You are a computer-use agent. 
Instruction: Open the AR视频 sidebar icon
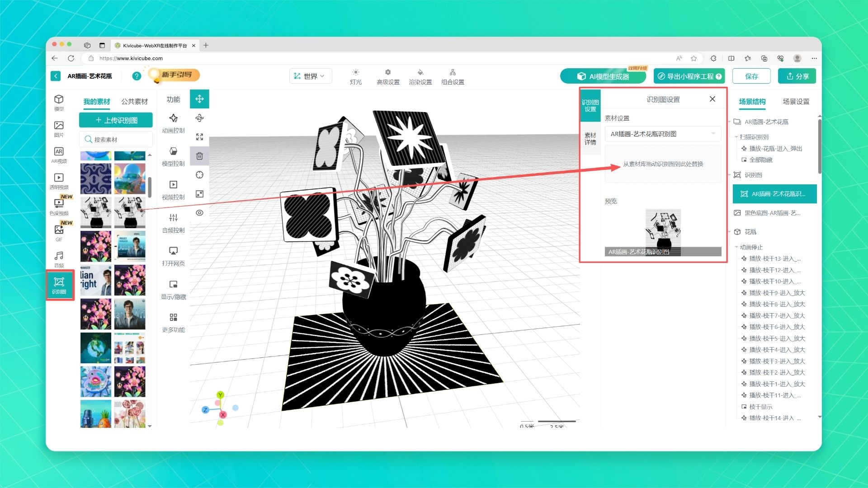click(59, 155)
